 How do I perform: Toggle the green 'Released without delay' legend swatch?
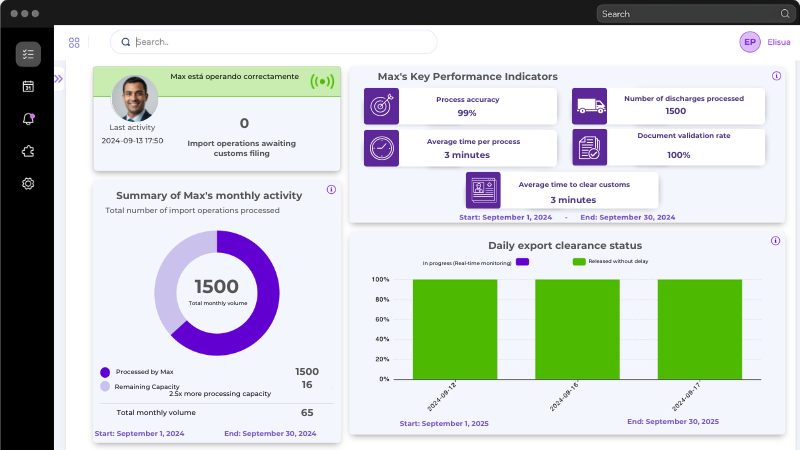(x=579, y=262)
